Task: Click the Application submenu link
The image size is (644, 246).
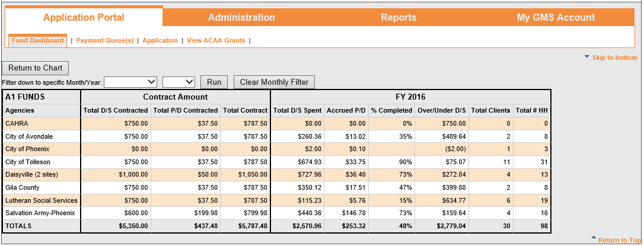Action: [x=160, y=40]
